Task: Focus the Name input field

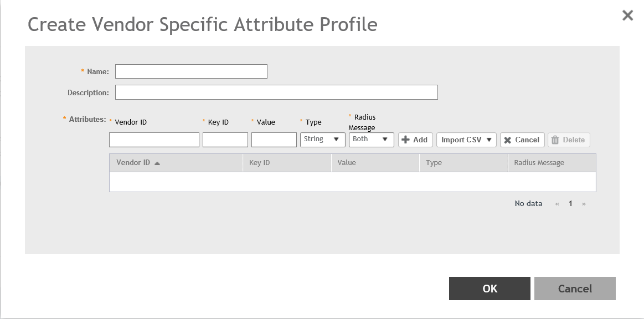Action: click(191, 71)
